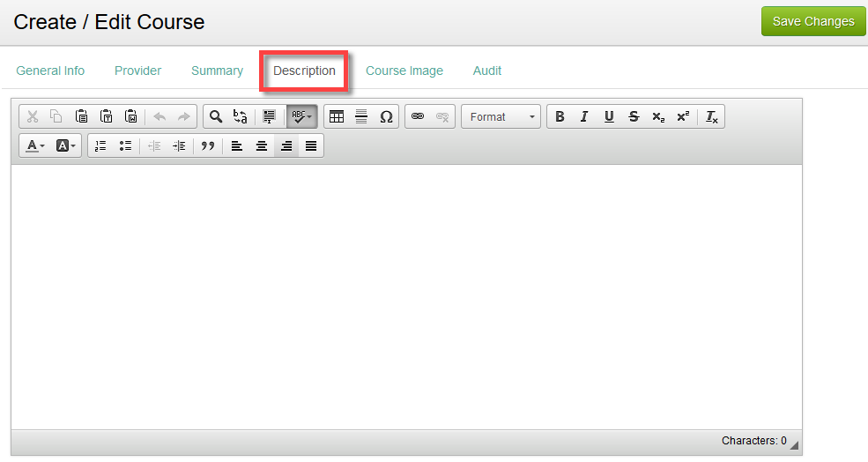This screenshot has height=462, width=868.
Task: Click the Decrease Indent icon
Action: pos(154,145)
